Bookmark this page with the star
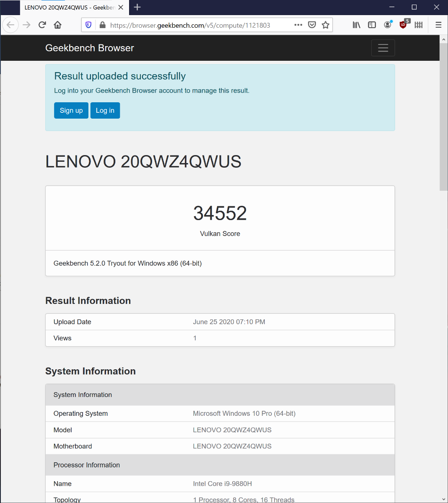This screenshot has height=503, width=448. pyautogui.click(x=326, y=25)
